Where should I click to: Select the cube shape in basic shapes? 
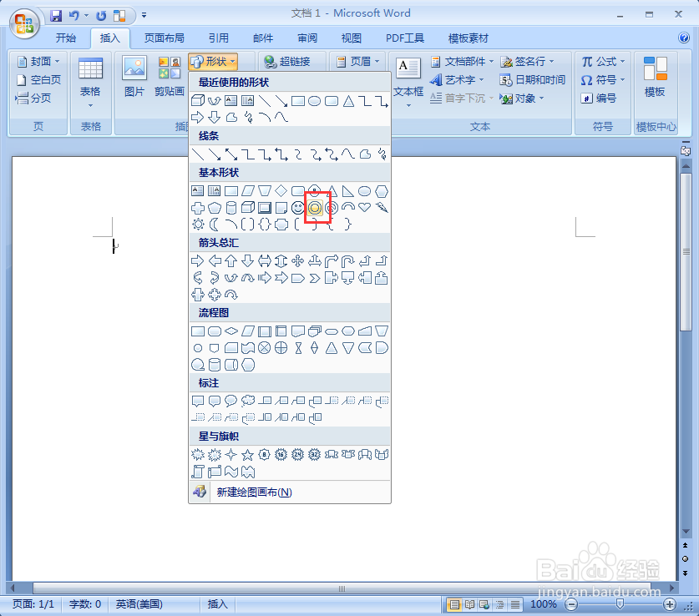(248, 208)
